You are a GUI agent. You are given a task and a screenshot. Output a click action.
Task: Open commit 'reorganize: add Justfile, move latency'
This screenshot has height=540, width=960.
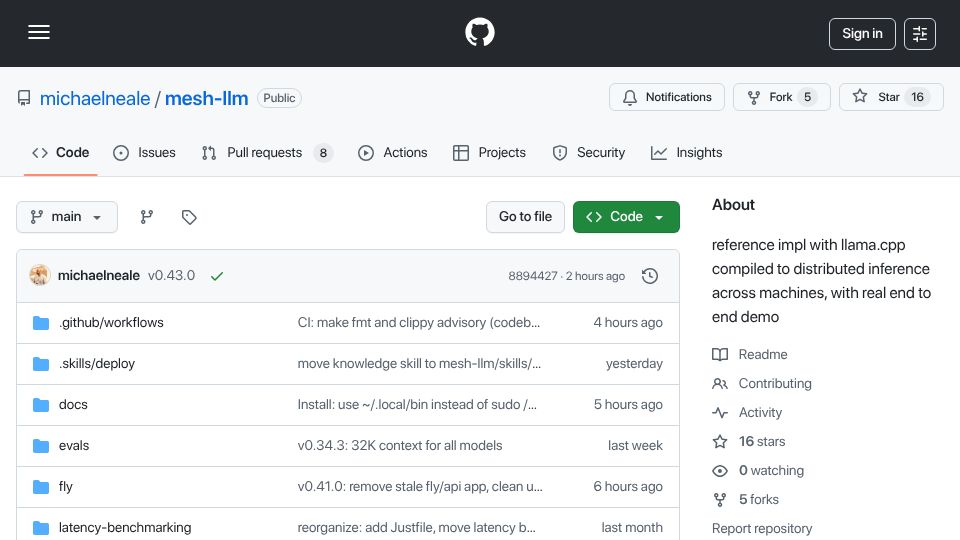[416, 528]
